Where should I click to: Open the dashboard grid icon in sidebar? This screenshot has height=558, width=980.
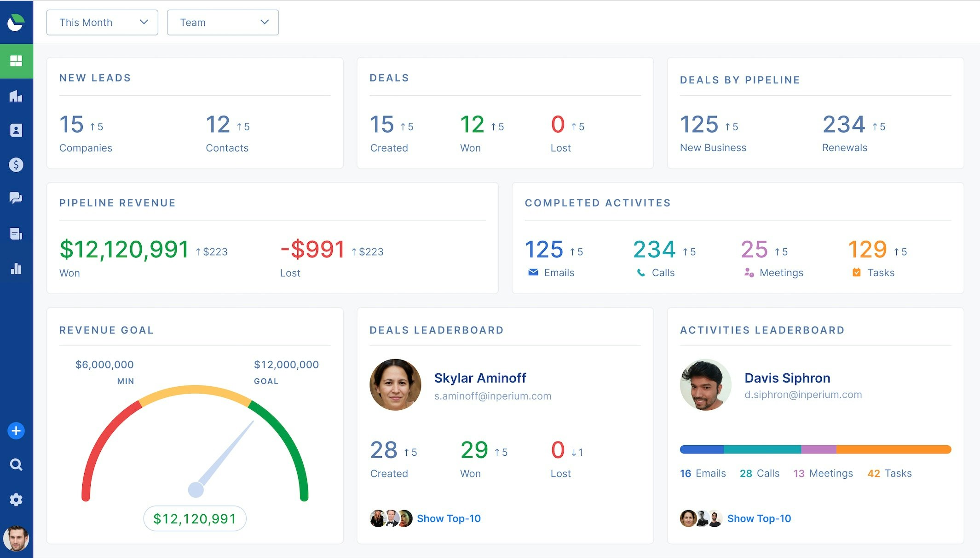tap(16, 61)
